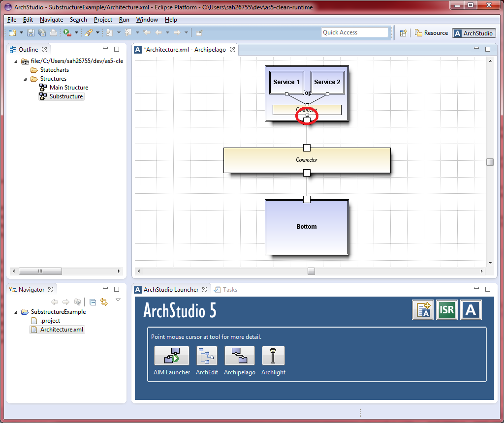
Task: Open the Previous Annotation dropdown arrow
Action: 137,32
